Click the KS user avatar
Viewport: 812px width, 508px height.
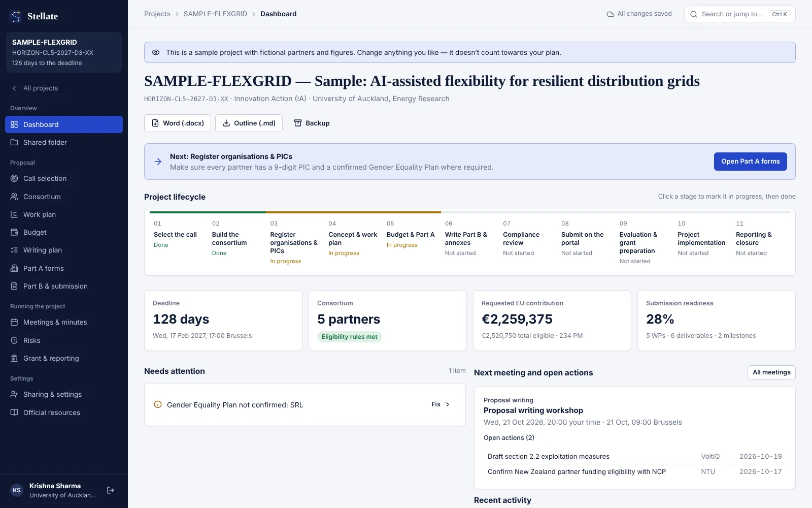(17, 490)
